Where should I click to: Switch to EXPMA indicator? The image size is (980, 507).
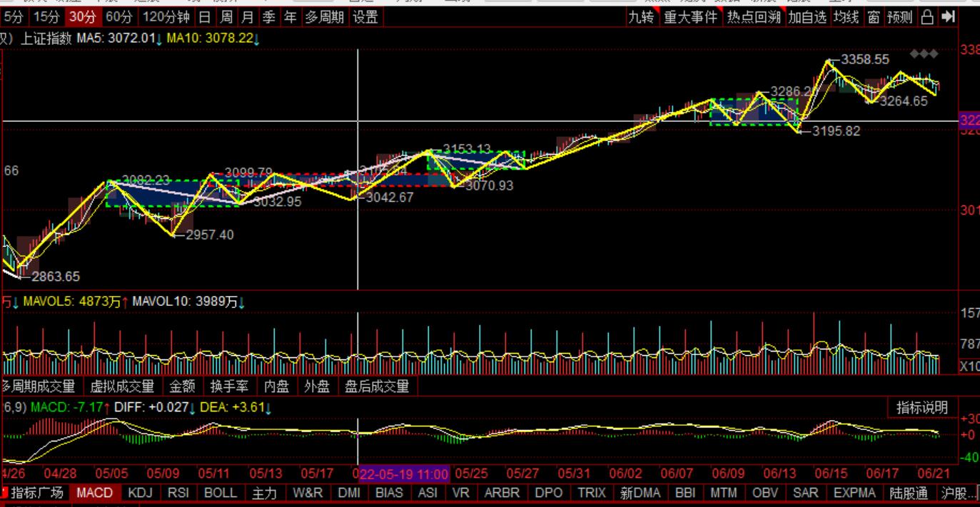point(854,493)
